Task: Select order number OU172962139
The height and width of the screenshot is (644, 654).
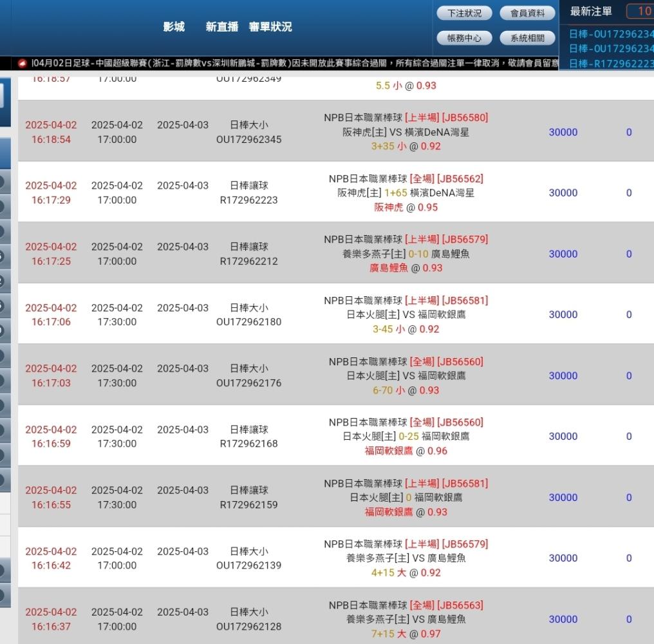Action: point(248,565)
